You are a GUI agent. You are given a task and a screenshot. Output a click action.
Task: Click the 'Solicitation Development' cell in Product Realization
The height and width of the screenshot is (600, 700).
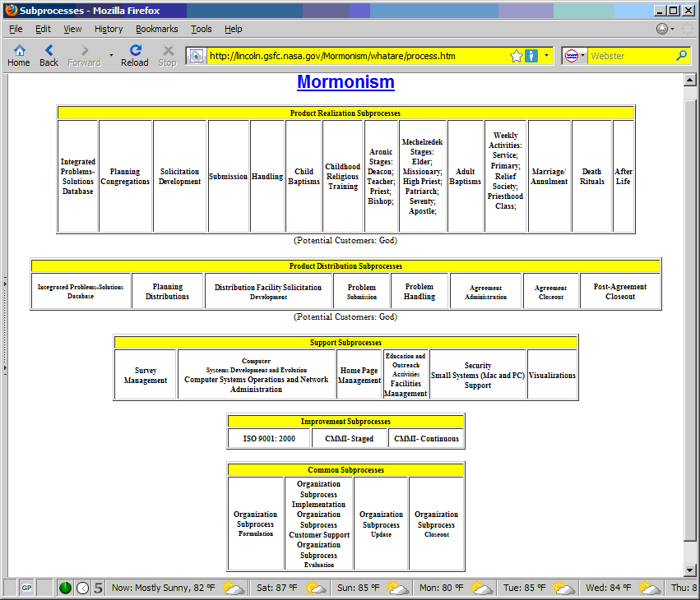(x=179, y=176)
